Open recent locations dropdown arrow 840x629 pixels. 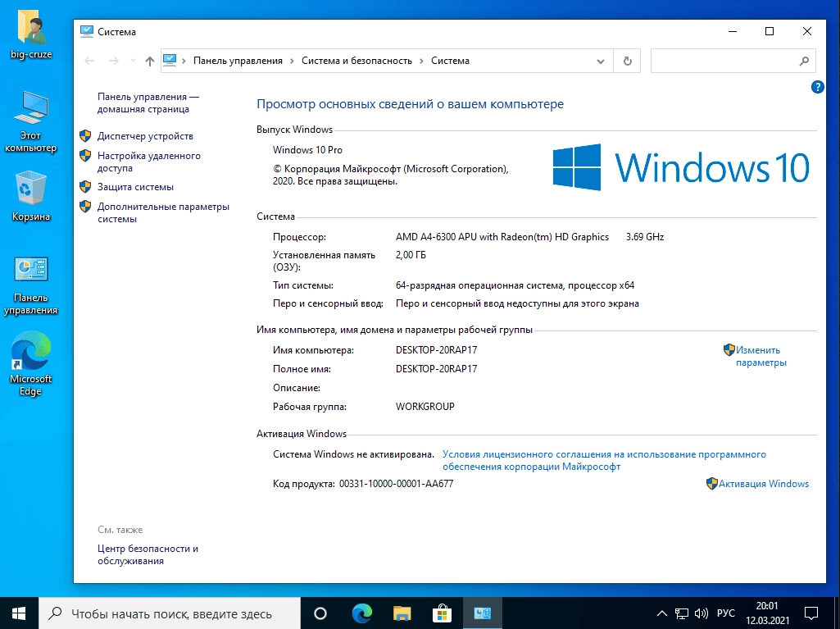tap(133, 62)
